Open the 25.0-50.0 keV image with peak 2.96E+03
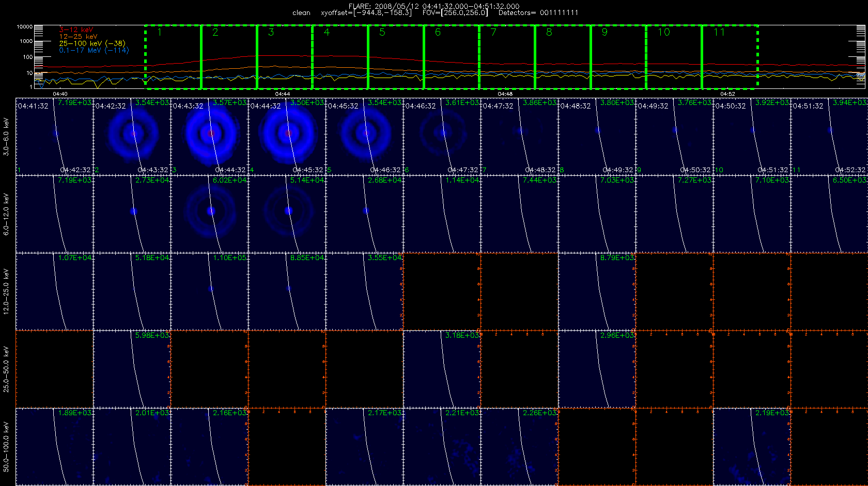The width and height of the screenshot is (868, 486). click(597, 369)
